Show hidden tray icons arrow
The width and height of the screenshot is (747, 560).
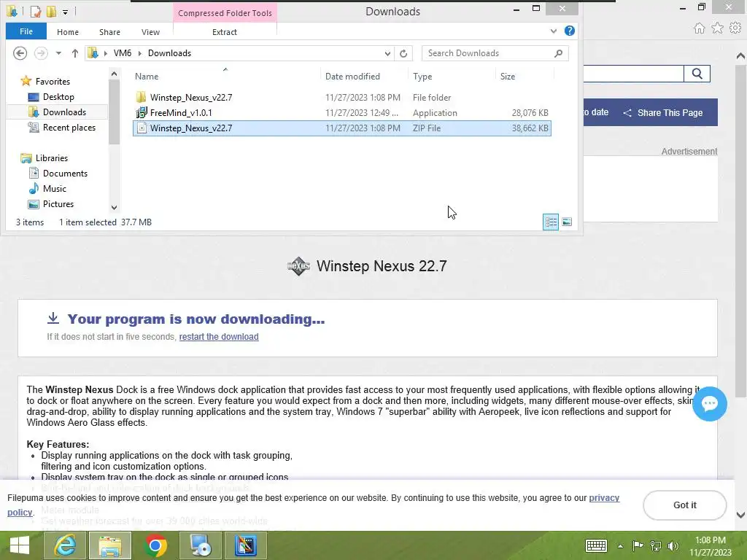tap(620, 546)
